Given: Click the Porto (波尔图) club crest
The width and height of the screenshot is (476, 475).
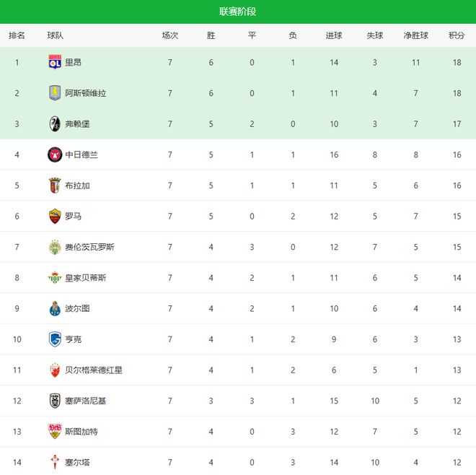Looking at the screenshot, I should (54, 308).
